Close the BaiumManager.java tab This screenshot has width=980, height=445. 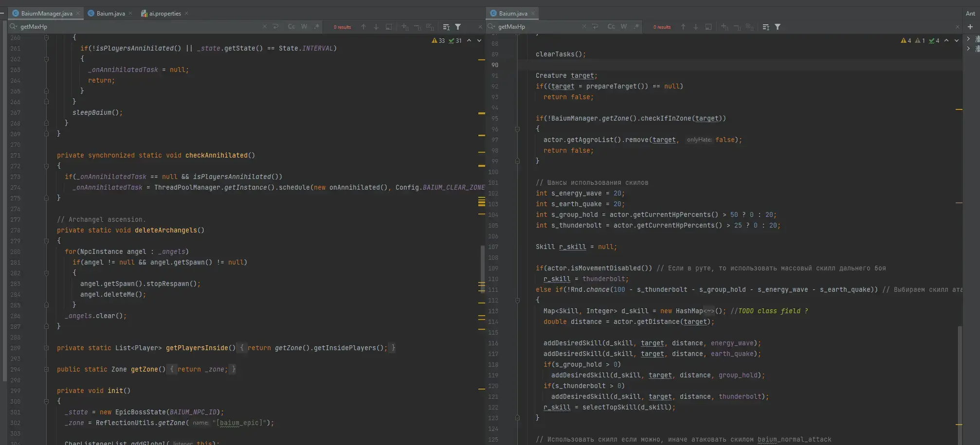(x=78, y=14)
